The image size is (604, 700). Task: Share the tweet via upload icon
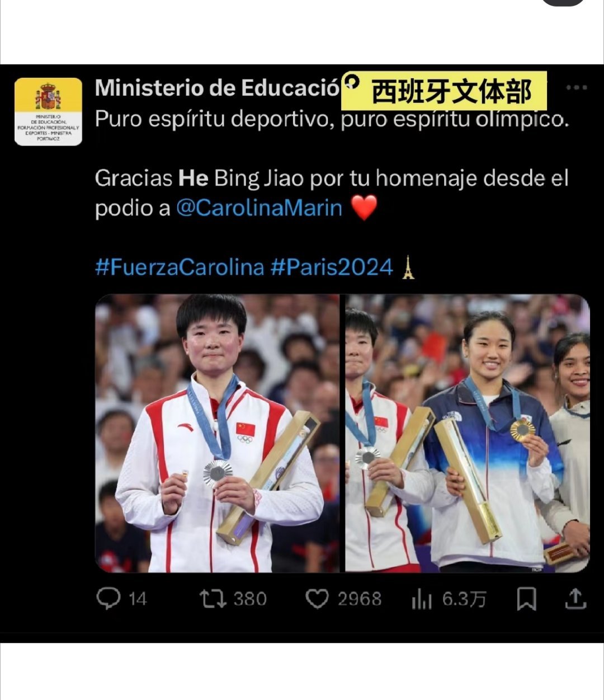(x=575, y=599)
